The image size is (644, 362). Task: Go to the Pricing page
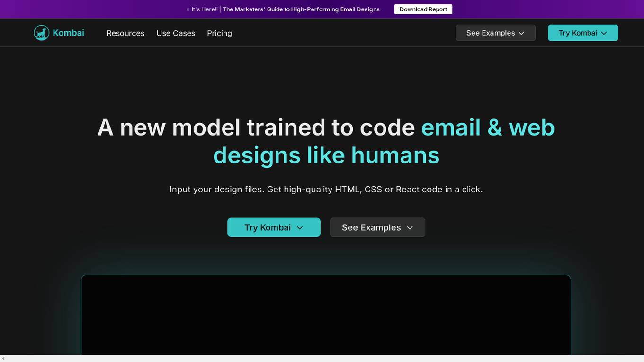pos(219,33)
